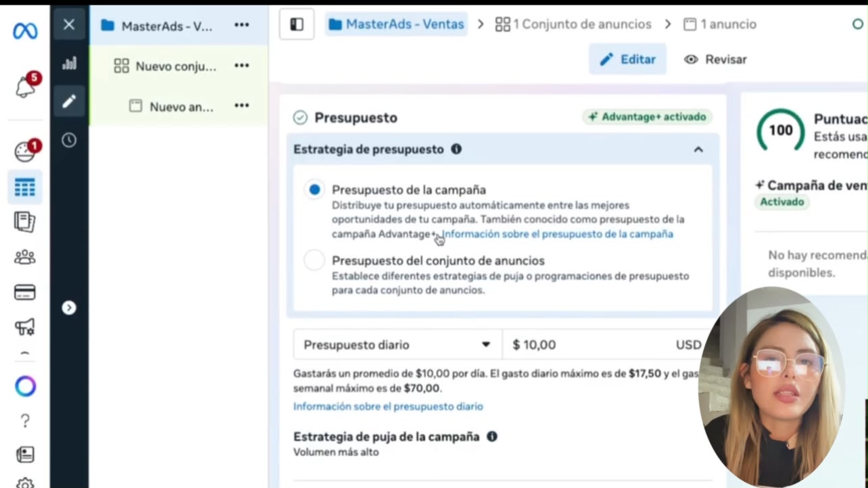Viewport: 868px width, 488px height.
Task: Select the Presupuesto de la campaña radio
Action: (x=314, y=190)
